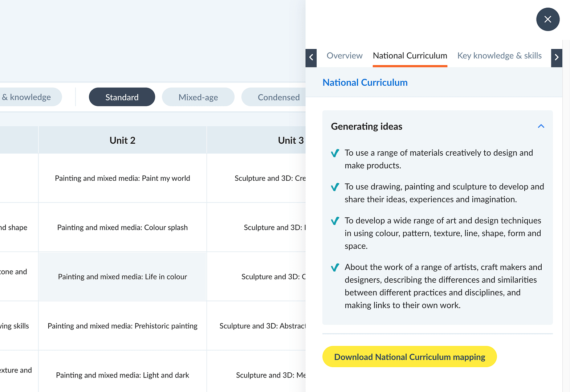The height and width of the screenshot is (392, 570).
Task: Click checkmark beside 'To develop a wide range'
Action: (335, 221)
